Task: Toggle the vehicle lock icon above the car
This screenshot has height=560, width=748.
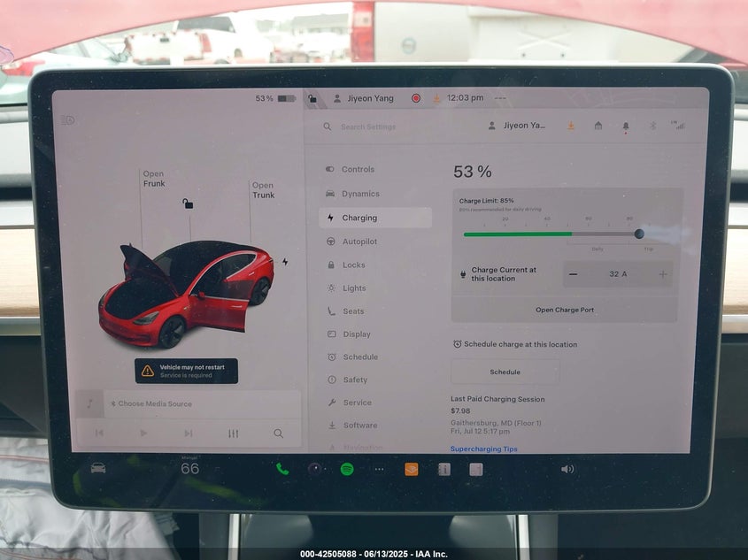Action: (x=188, y=204)
